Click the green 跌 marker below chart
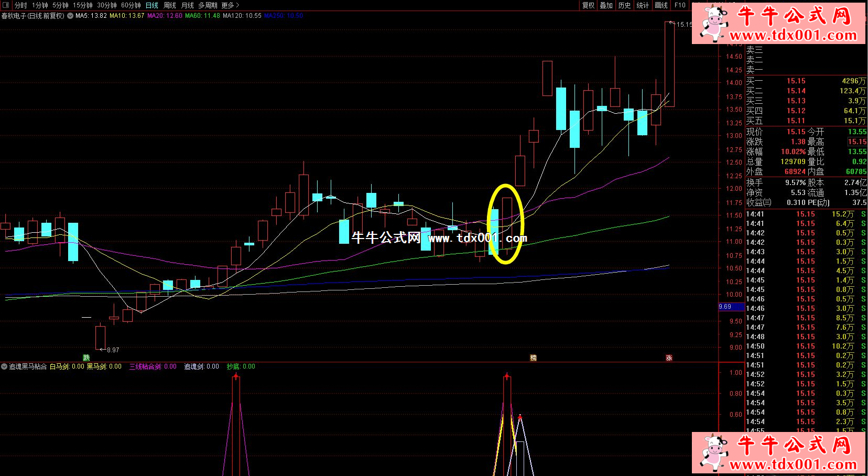Screen dimensions: 868x476 click(x=86, y=358)
